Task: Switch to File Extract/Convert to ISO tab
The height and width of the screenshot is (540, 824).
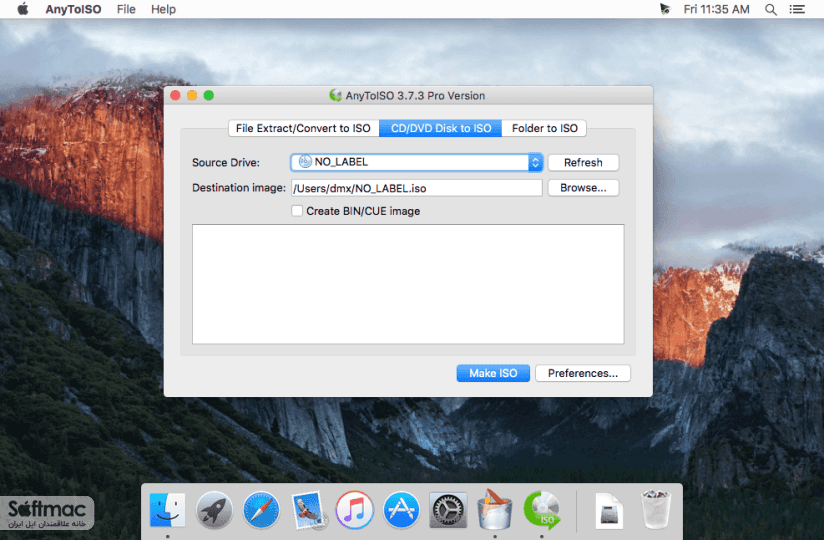Action: click(x=304, y=128)
